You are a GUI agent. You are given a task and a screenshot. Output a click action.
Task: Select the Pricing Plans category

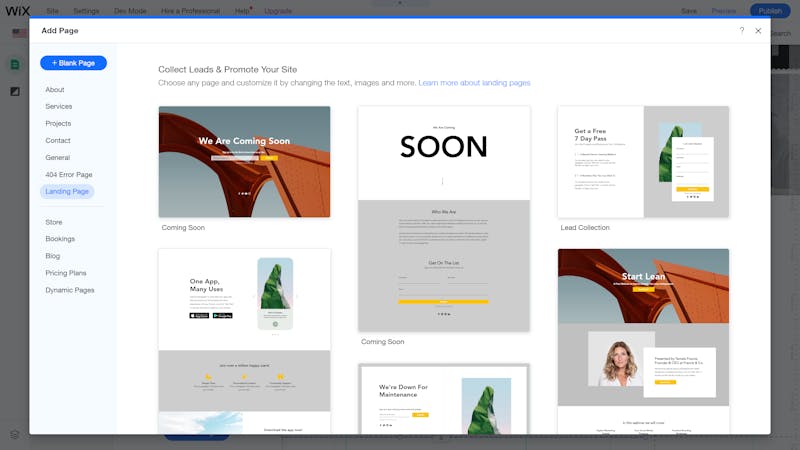pyautogui.click(x=66, y=273)
